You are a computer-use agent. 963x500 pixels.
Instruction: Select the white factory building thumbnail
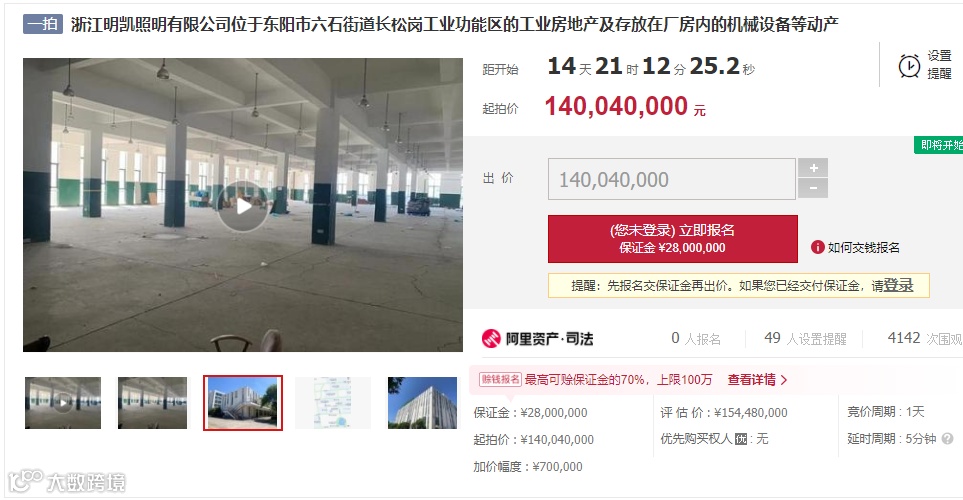423,403
